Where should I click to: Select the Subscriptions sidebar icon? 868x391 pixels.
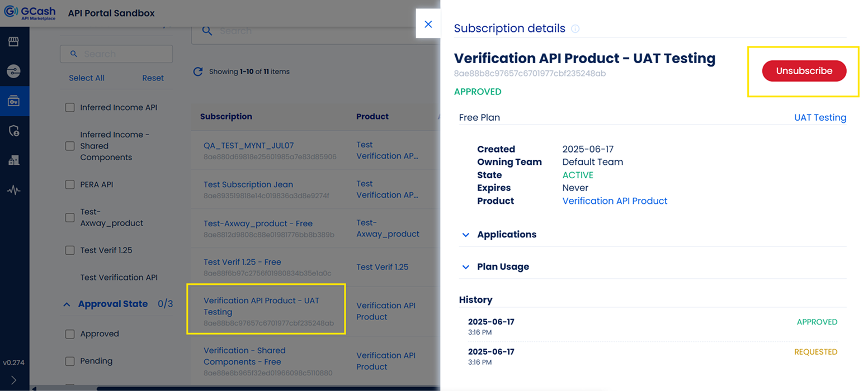14,101
